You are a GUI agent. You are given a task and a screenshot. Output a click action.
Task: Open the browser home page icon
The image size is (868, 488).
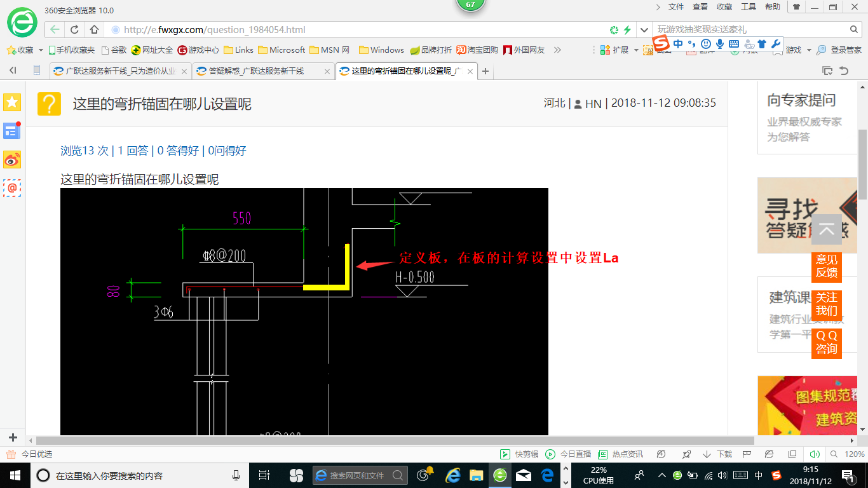coord(94,29)
